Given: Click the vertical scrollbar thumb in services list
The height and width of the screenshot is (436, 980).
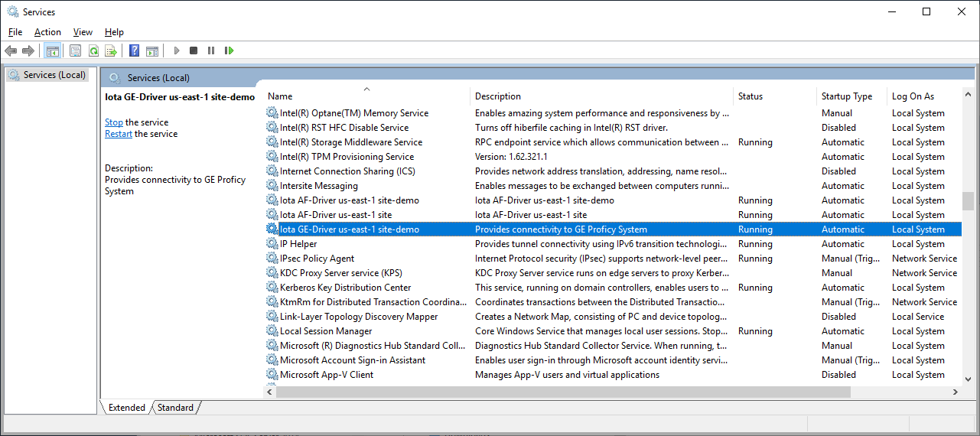Looking at the screenshot, I should (968, 200).
